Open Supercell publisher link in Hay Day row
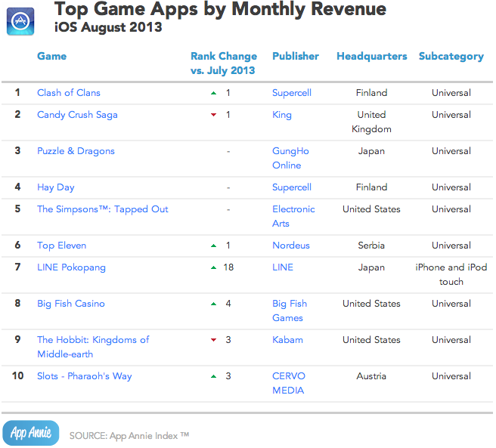This screenshot has height=448, width=496. (292, 187)
